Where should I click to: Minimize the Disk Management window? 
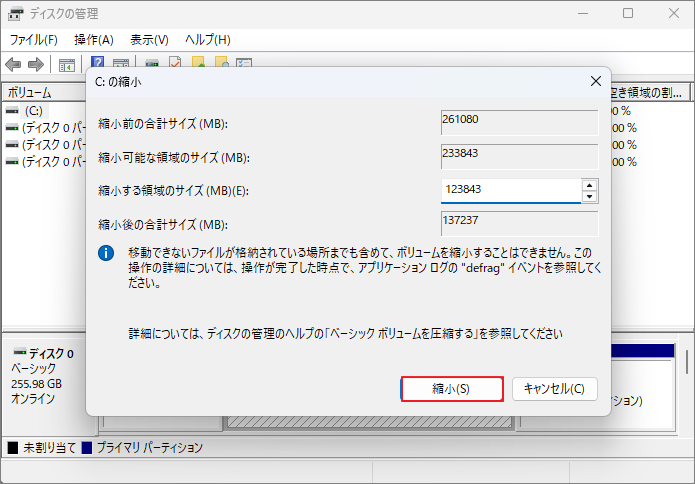click(583, 14)
